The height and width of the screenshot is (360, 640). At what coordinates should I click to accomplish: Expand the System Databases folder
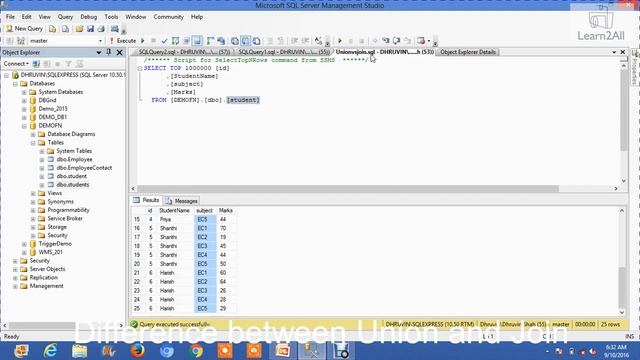tap(24, 92)
